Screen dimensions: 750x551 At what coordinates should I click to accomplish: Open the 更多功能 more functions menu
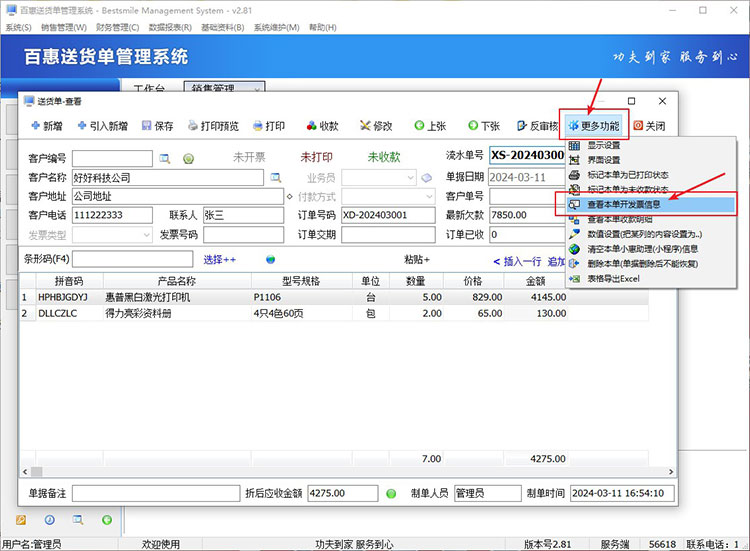[x=594, y=126]
